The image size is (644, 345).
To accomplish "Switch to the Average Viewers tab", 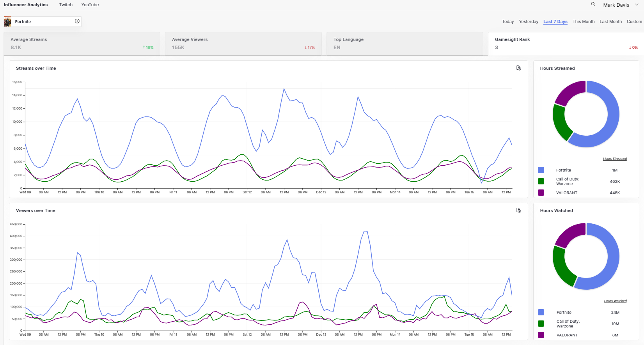I will [x=243, y=44].
